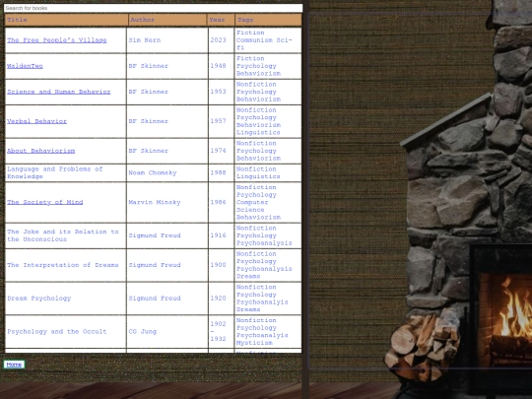This screenshot has width=532, height=399.
Task: Click the Tags column header
Action: (268, 20)
